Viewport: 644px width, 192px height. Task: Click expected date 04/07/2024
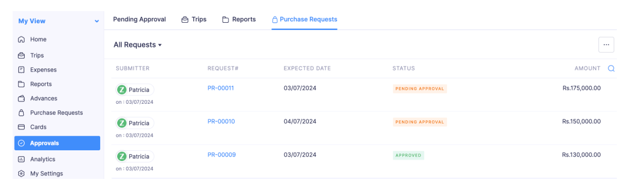point(300,121)
